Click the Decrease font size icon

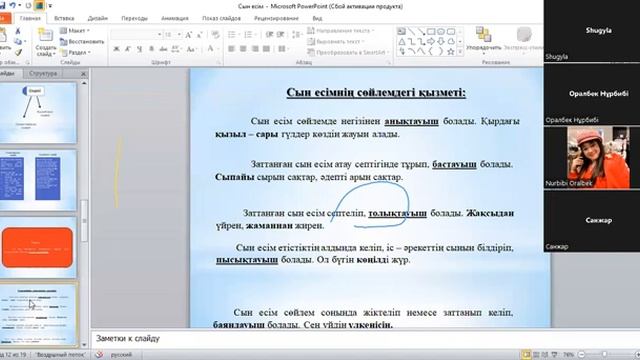pyautogui.click(x=200, y=35)
